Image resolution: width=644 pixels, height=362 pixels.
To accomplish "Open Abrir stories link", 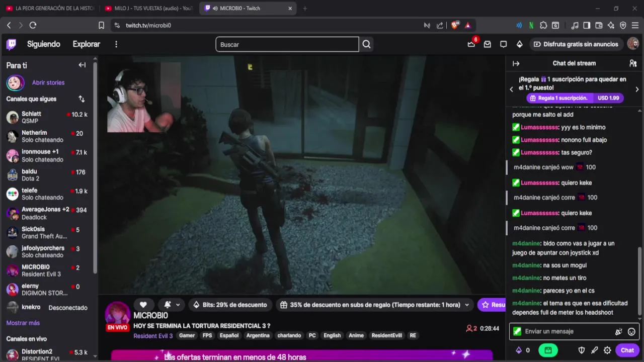I will coord(48,82).
